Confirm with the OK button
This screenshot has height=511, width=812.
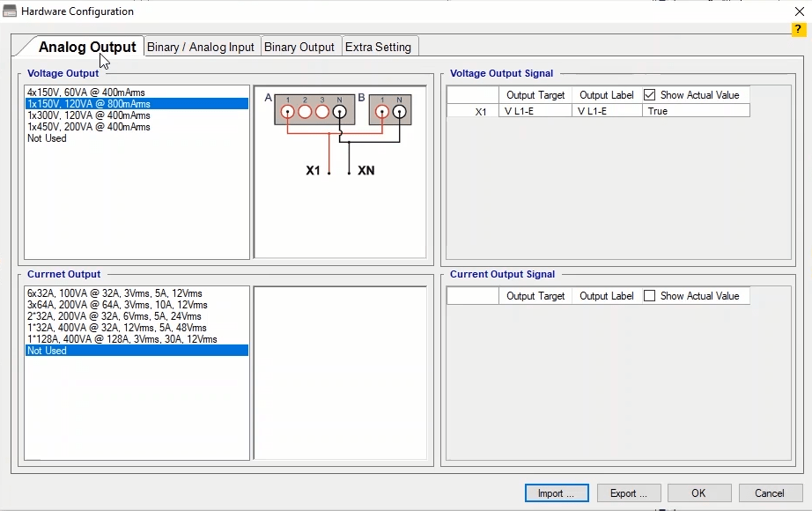pyautogui.click(x=698, y=493)
